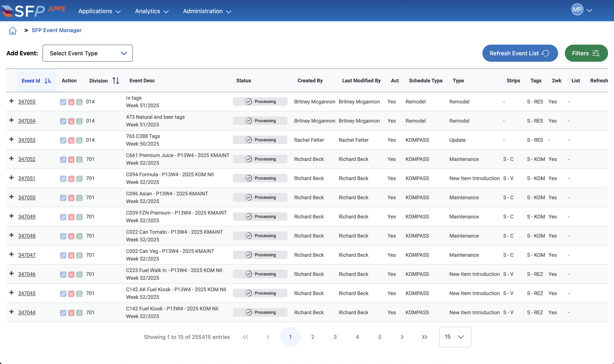Click the green user icon for event 347053

point(79,140)
